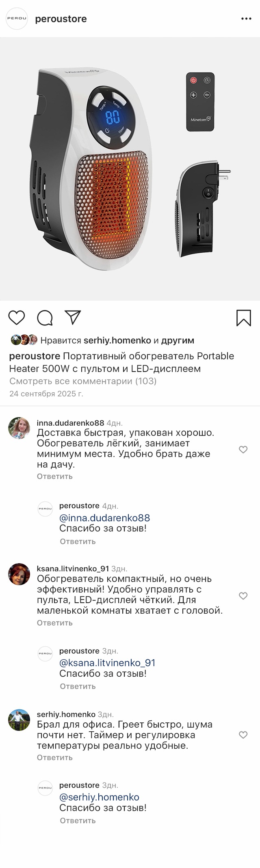Open the three-dots post options menu

pyautogui.click(x=246, y=19)
